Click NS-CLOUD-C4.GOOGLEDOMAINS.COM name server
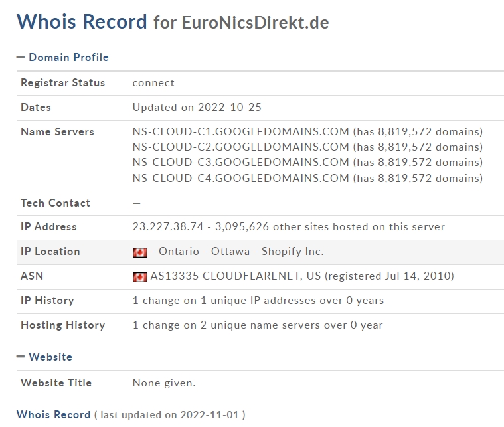The width and height of the screenshot is (504, 427). [241, 178]
